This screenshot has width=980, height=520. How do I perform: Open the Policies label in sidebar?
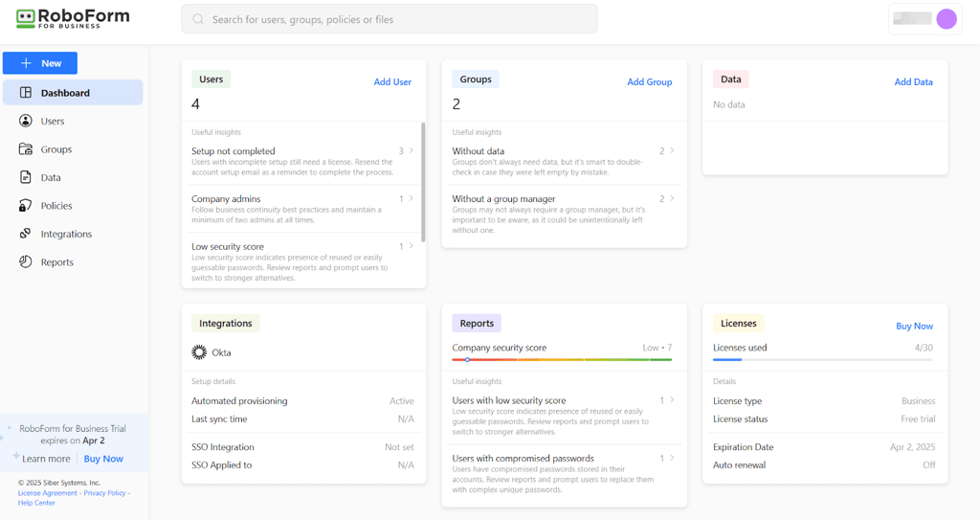56,206
